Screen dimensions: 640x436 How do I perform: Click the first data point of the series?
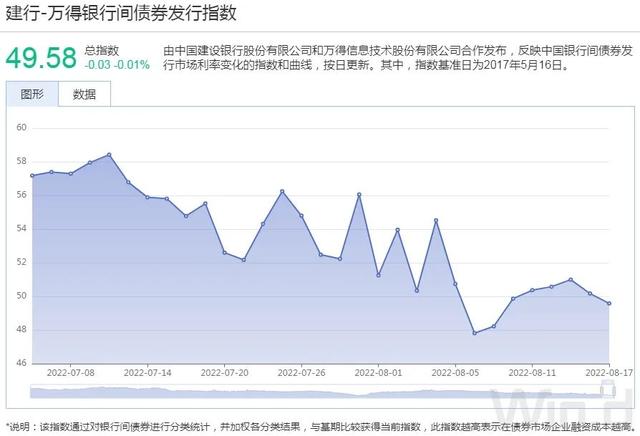point(32,176)
